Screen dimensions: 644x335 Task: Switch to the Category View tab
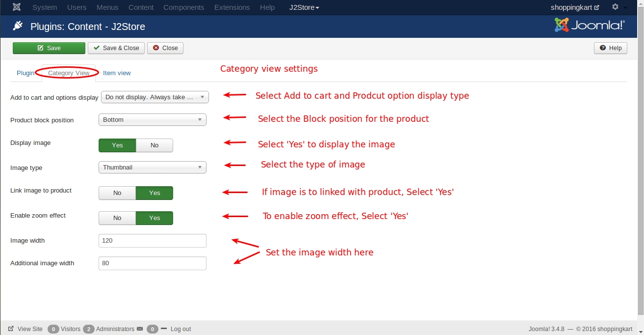(69, 73)
